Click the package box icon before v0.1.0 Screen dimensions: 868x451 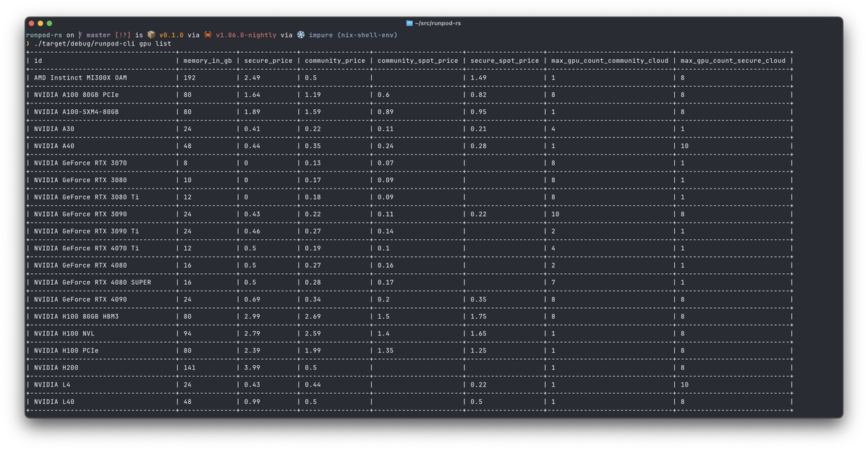click(151, 35)
